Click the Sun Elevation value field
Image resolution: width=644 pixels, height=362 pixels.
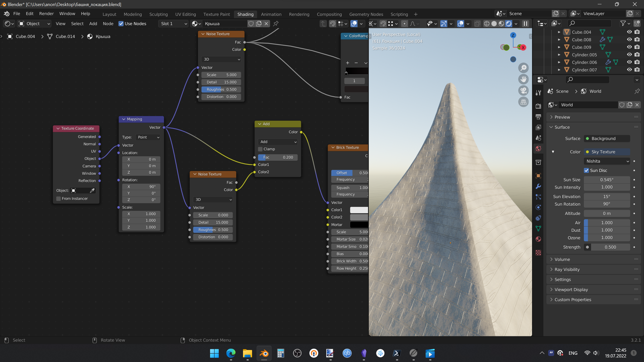click(607, 197)
